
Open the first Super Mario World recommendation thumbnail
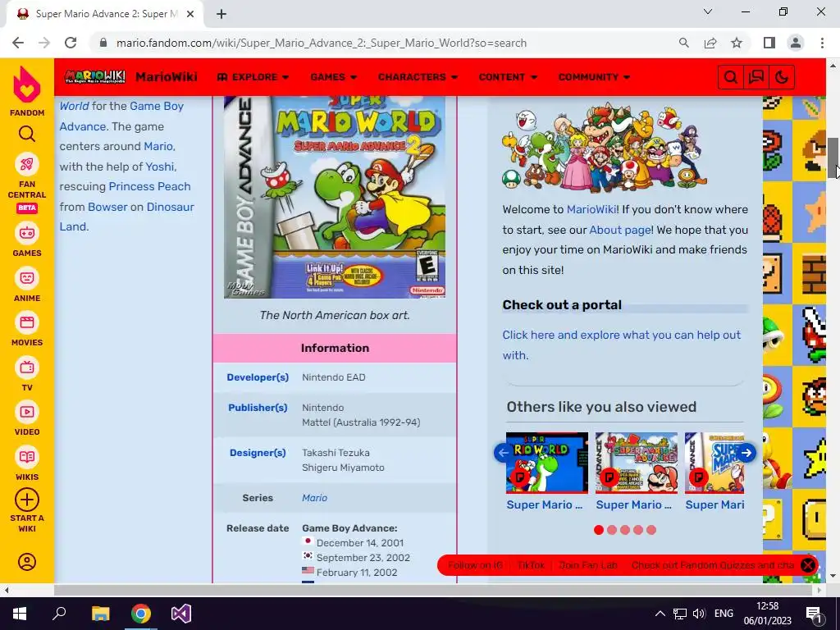547,463
